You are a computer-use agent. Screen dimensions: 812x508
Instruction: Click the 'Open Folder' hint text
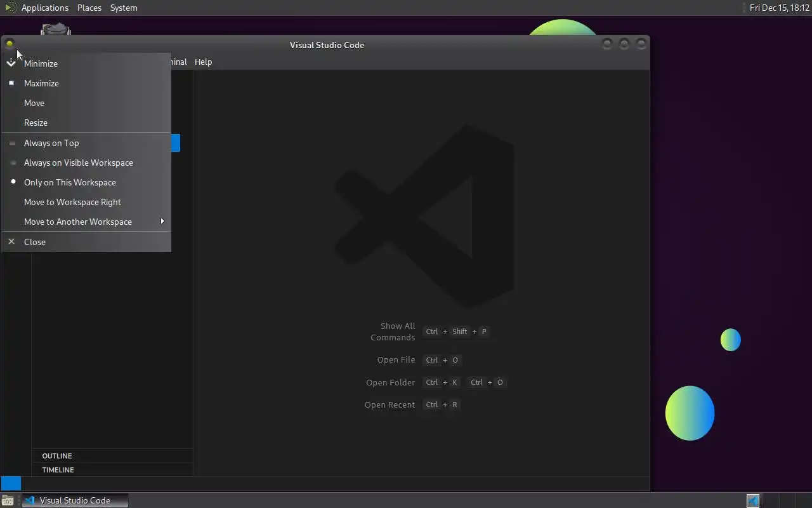click(x=390, y=382)
